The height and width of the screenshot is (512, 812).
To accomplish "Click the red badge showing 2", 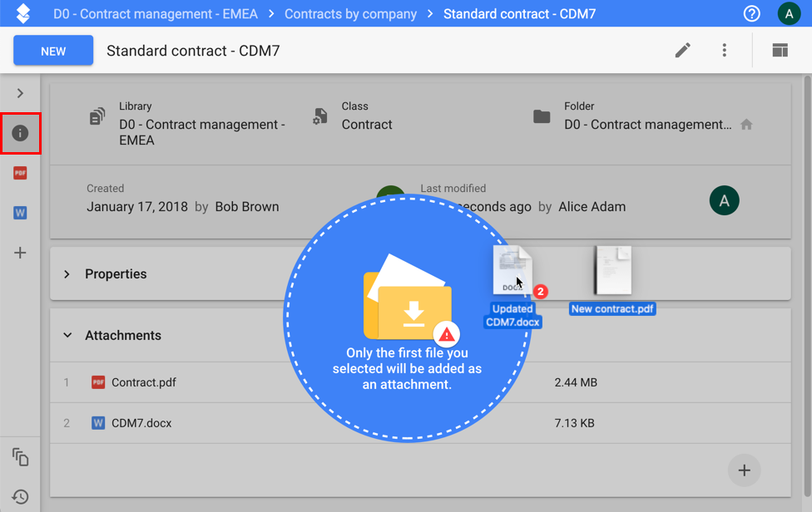I will (540, 292).
